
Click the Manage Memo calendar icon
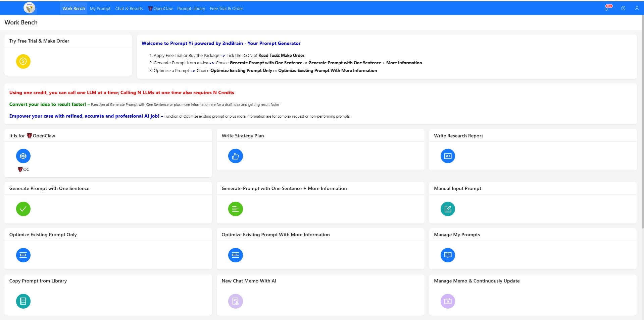click(x=447, y=301)
